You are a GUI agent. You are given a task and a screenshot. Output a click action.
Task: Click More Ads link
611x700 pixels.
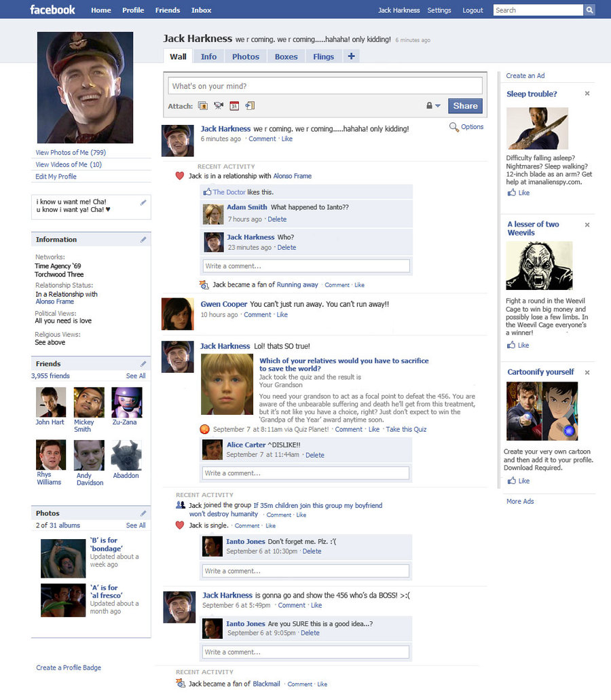point(520,501)
